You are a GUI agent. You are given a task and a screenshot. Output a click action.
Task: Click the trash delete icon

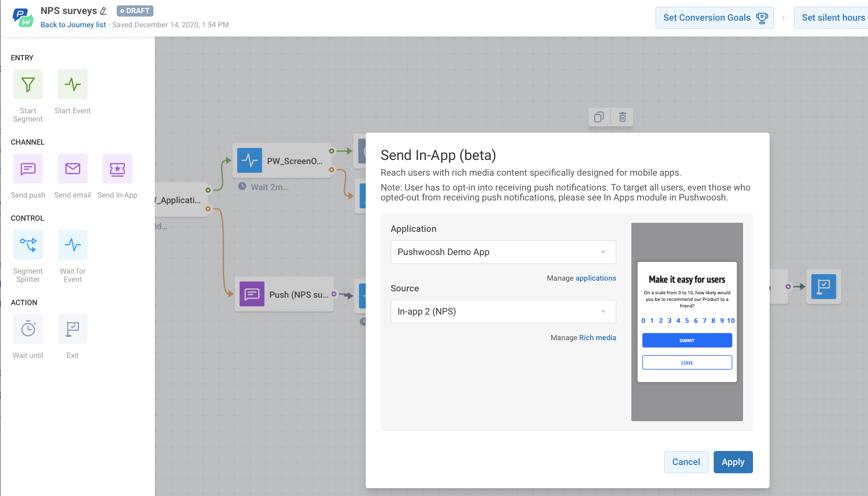tap(622, 117)
